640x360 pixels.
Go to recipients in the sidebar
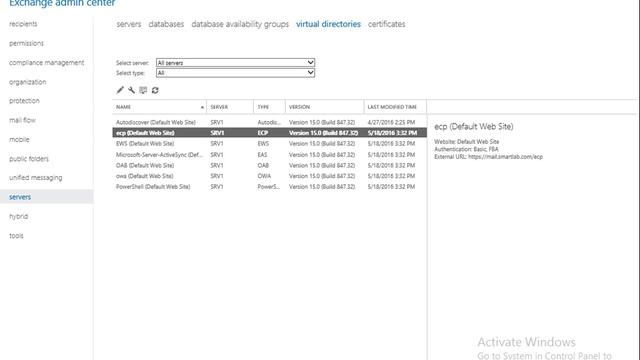click(x=23, y=24)
